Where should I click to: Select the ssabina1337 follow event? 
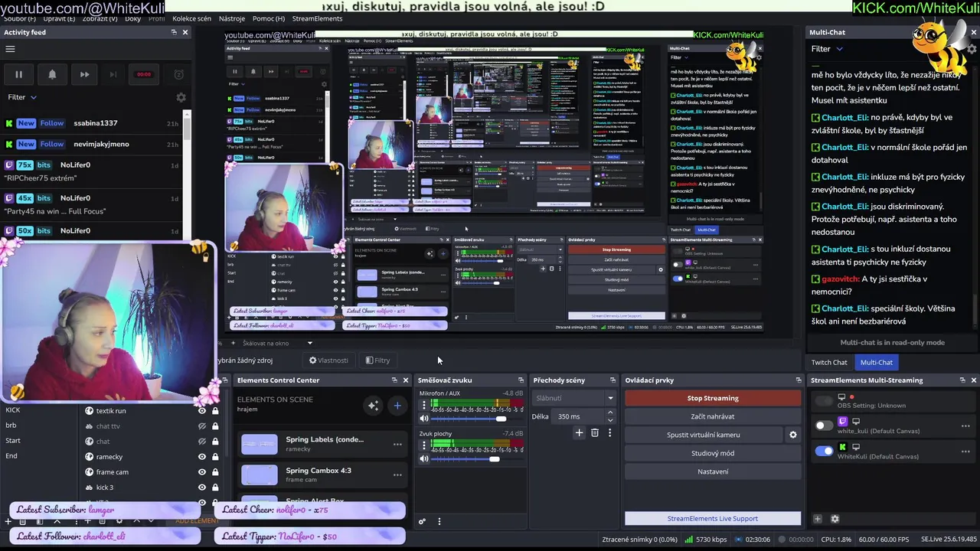coord(92,123)
